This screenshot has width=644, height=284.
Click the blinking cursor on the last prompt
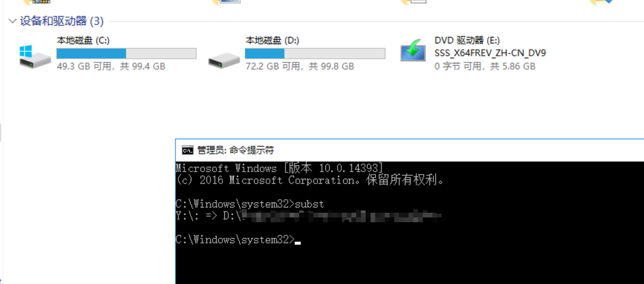coord(298,243)
